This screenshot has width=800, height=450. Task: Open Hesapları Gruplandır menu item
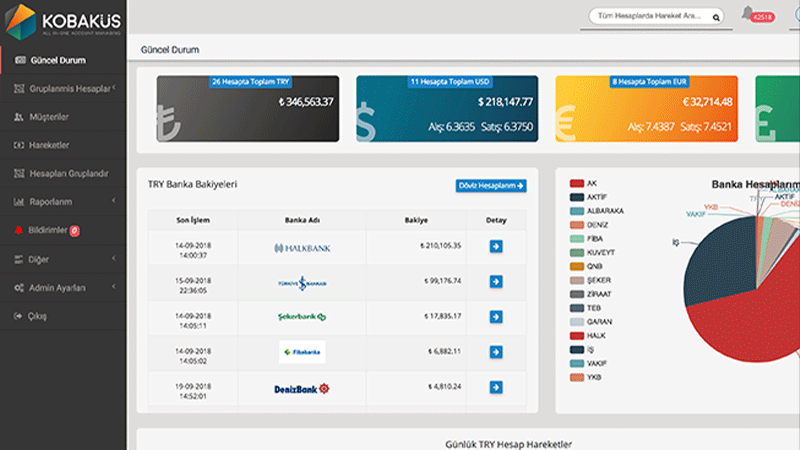pos(63,173)
